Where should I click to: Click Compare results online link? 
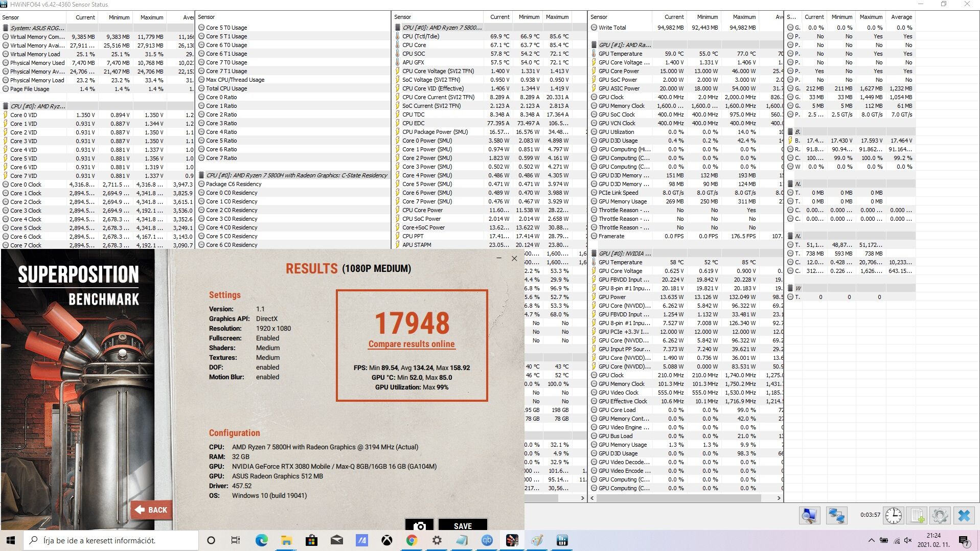click(412, 344)
